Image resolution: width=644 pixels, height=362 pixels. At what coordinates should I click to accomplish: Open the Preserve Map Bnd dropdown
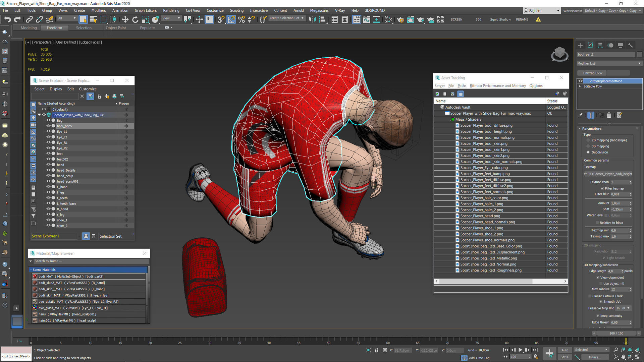[623, 308]
